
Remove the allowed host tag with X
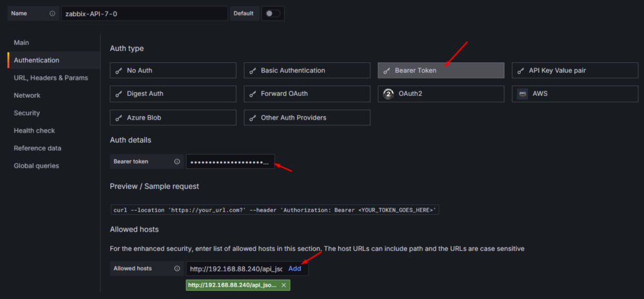click(284, 285)
